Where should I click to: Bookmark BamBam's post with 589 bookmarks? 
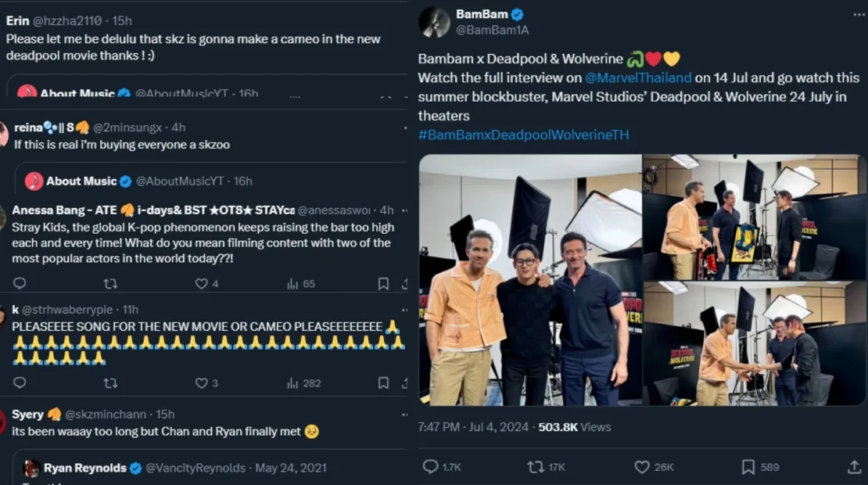[x=748, y=467]
